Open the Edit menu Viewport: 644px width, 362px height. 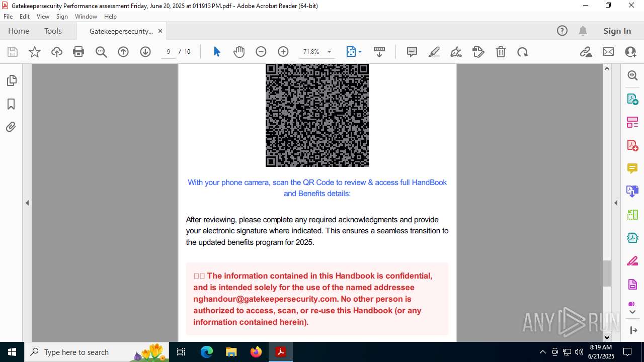coord(25,17)
